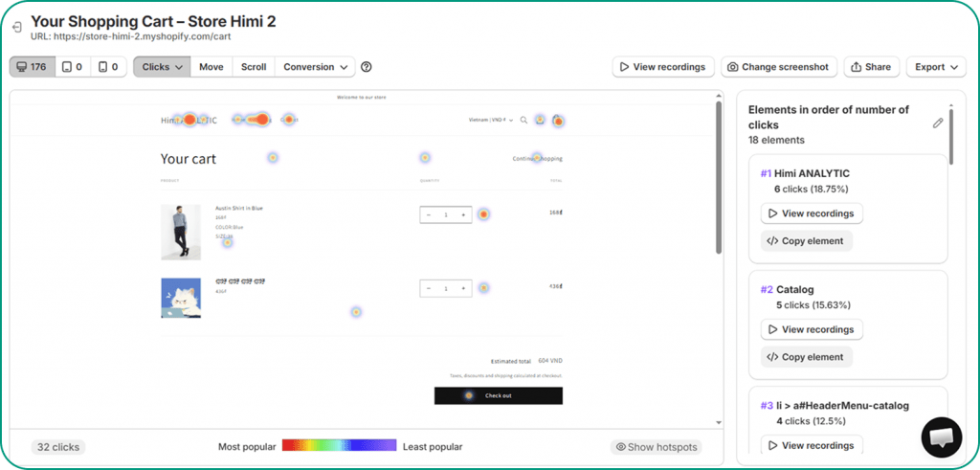Image resolution: width=980 pixels, height=470 pixels.
Task: Increase quantity of Austin Shirt in Blue
Action: point(463,215)
